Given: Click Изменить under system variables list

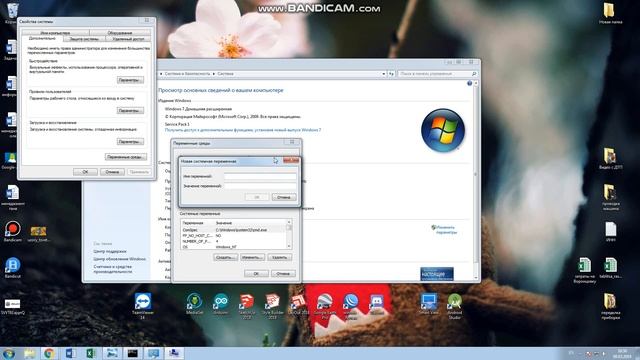Looking at the screenshot, I should 252,258.
